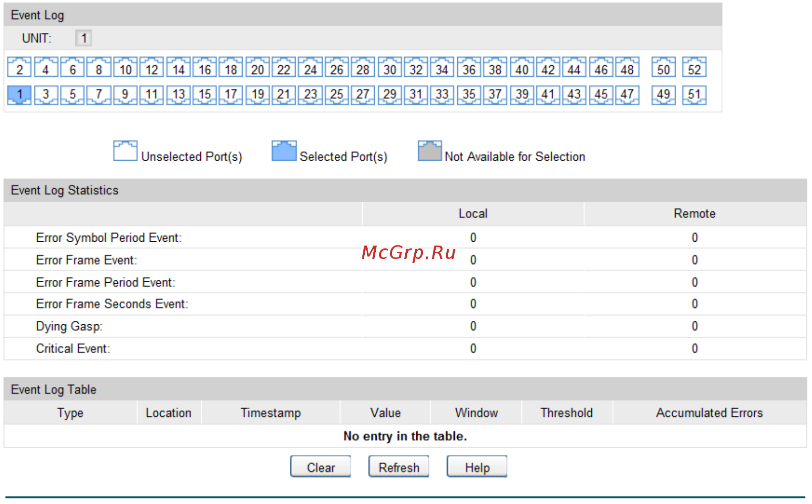Select port 37 icon

[495, 95]
